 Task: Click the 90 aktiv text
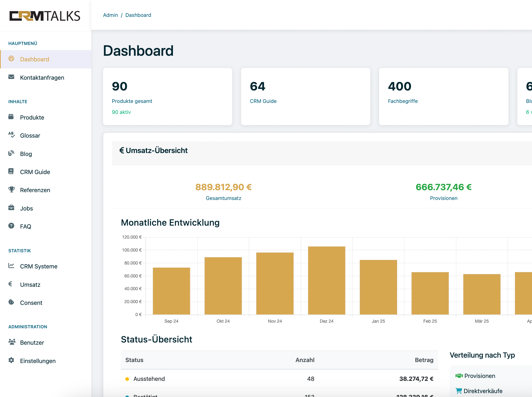coord(121,112)
